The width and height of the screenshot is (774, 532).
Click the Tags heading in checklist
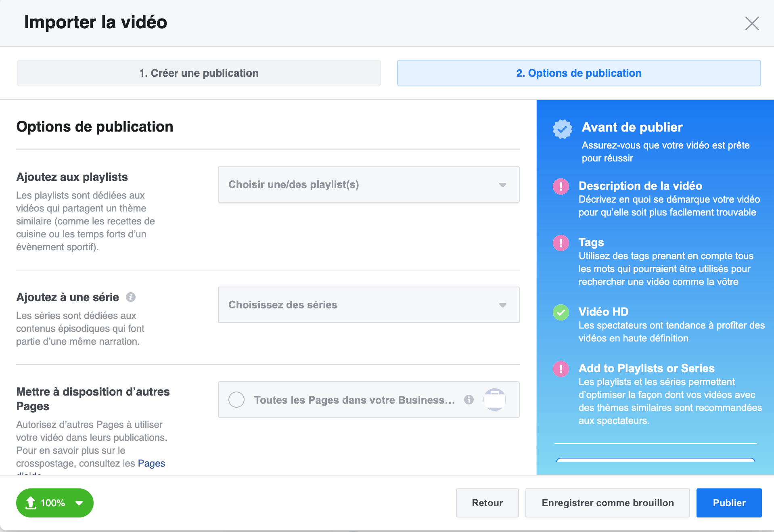[x=591, y=242]
